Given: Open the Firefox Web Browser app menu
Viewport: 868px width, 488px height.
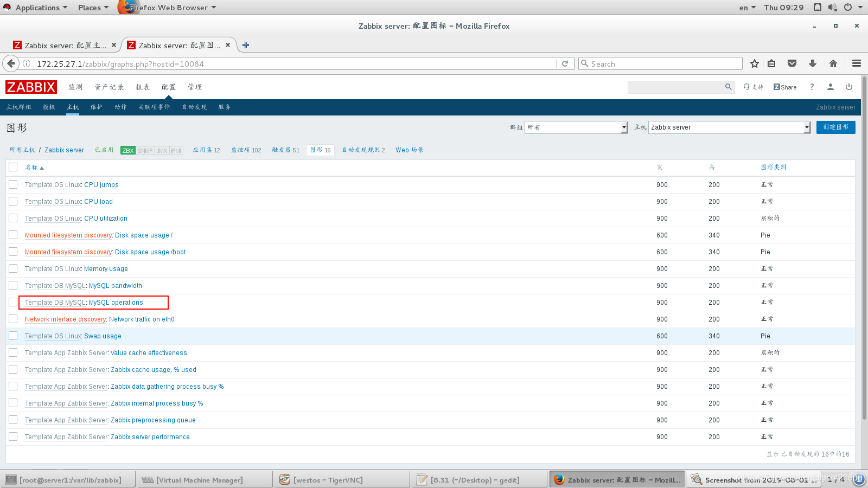Looking at the screenshot, I should (168, 7).
